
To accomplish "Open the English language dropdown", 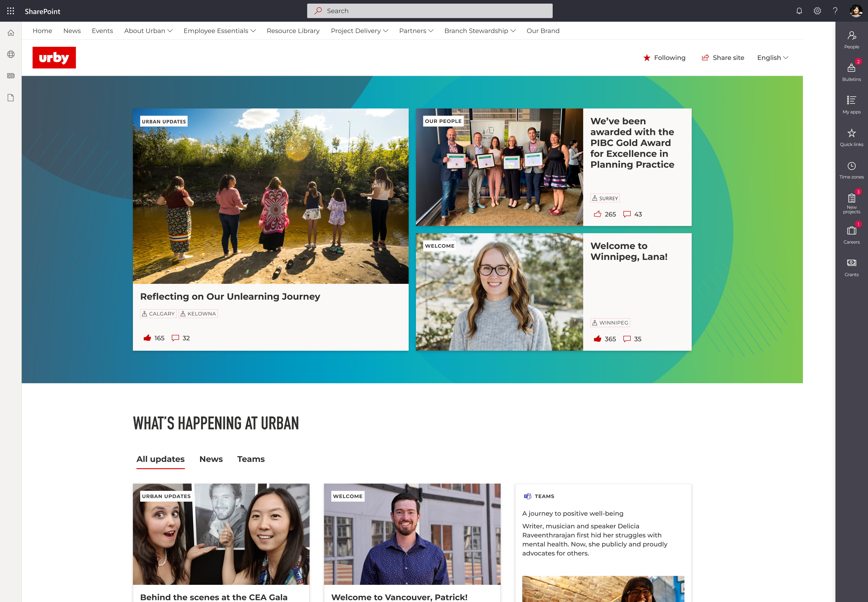I will click(772, 57).
